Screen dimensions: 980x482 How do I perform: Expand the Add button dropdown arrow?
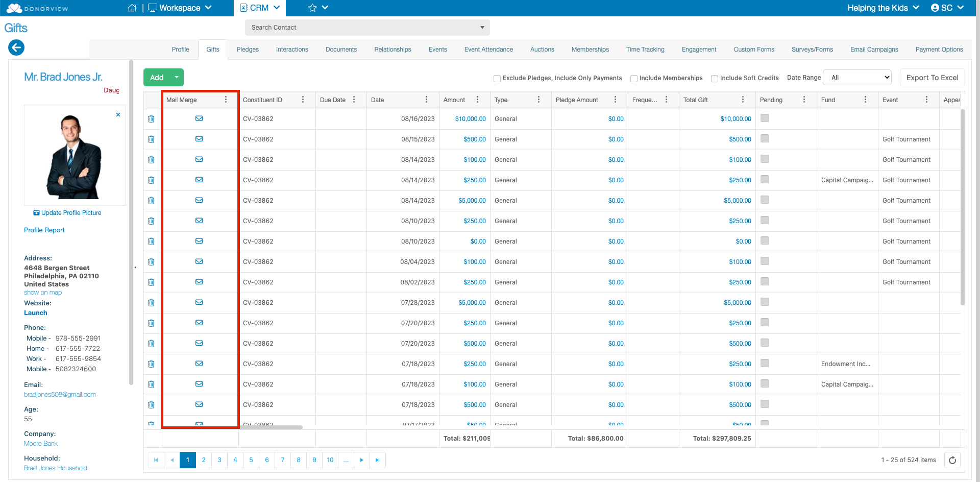176,78
